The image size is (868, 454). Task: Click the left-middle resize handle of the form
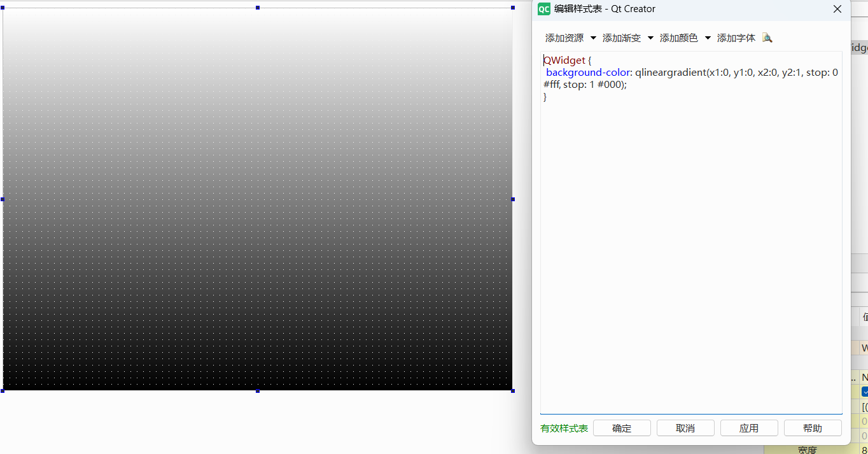[x=3, y=199]
